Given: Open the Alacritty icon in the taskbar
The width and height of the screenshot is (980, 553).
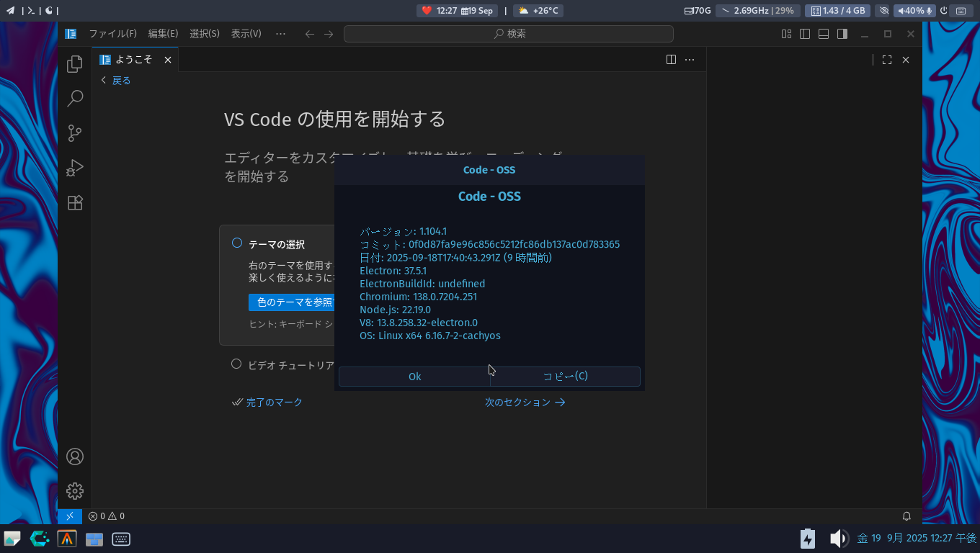Looking at the screenshot, I should (67, 539).
